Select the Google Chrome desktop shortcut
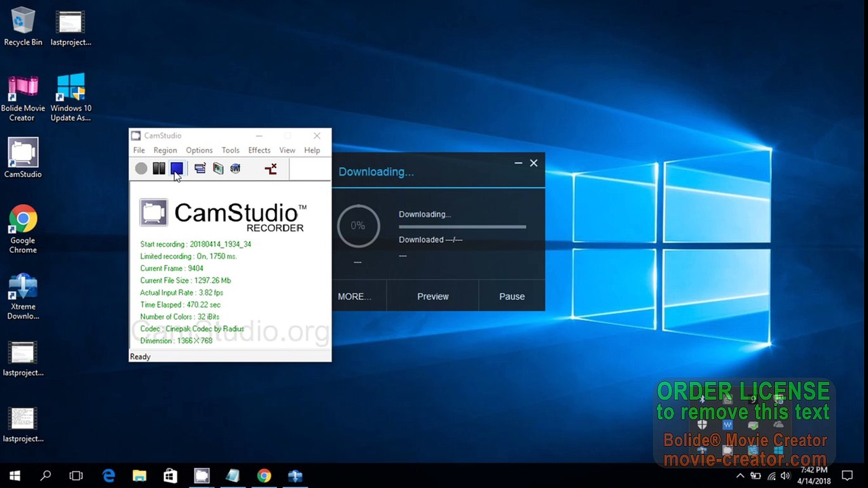Viewport: 868px width, 488px height. click(23, 229)
